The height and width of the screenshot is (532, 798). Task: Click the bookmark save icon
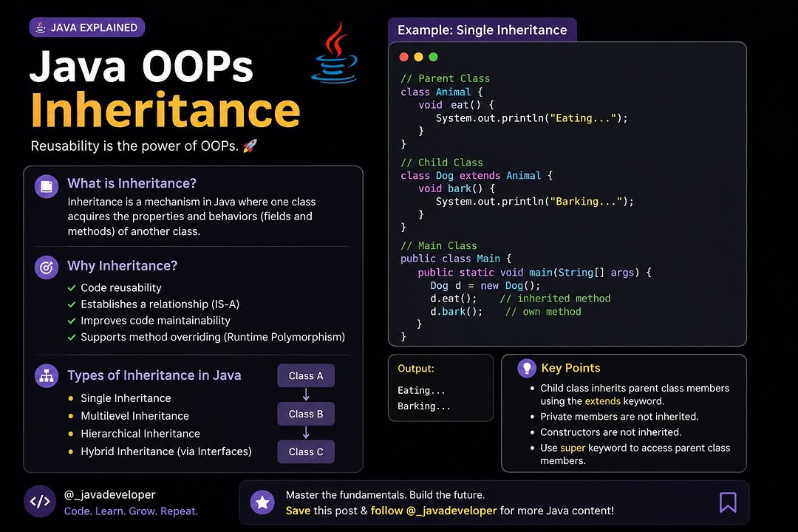728,502
